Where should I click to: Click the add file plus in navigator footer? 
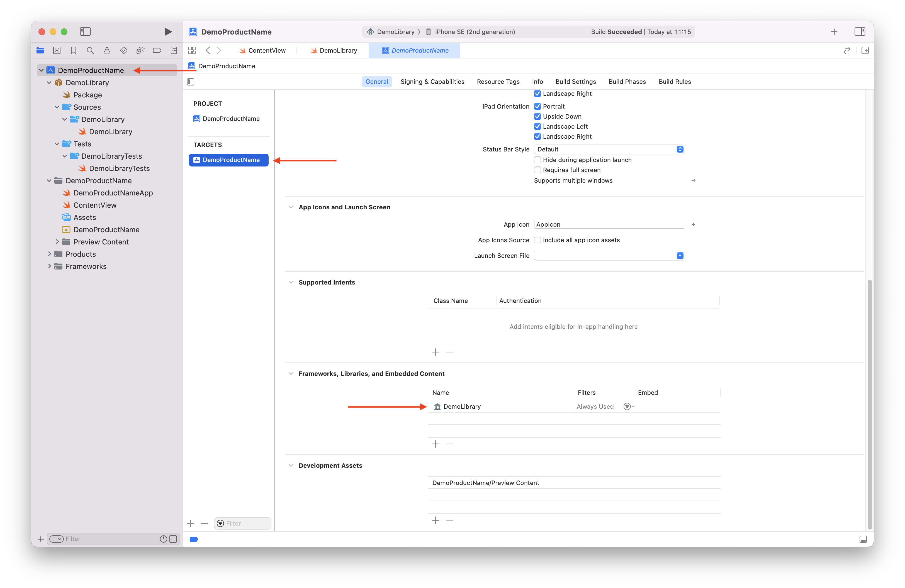click(41, 539)
